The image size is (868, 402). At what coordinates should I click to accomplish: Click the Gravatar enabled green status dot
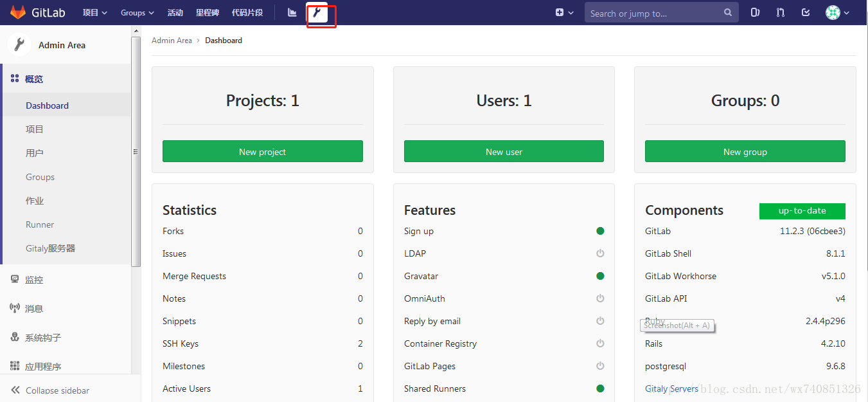click(x=600, y=276)
